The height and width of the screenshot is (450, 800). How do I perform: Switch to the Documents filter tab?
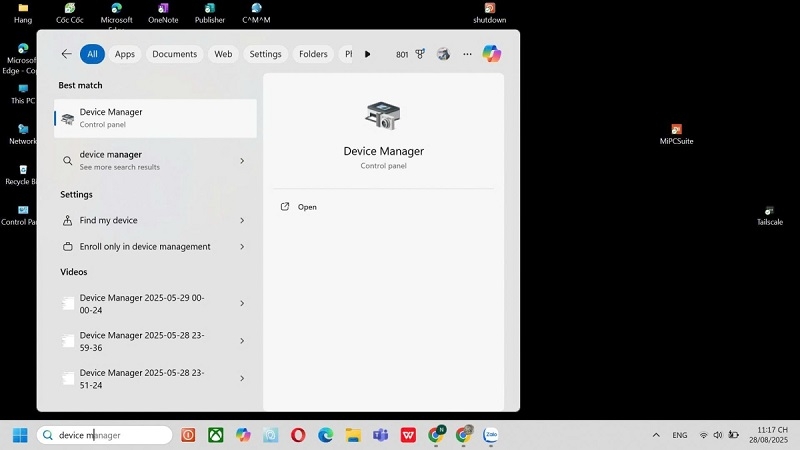(x=174, y=54)
